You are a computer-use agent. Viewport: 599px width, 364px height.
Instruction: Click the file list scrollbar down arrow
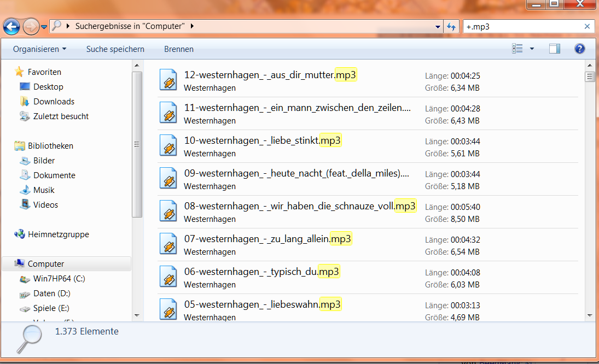pos(590,315)
